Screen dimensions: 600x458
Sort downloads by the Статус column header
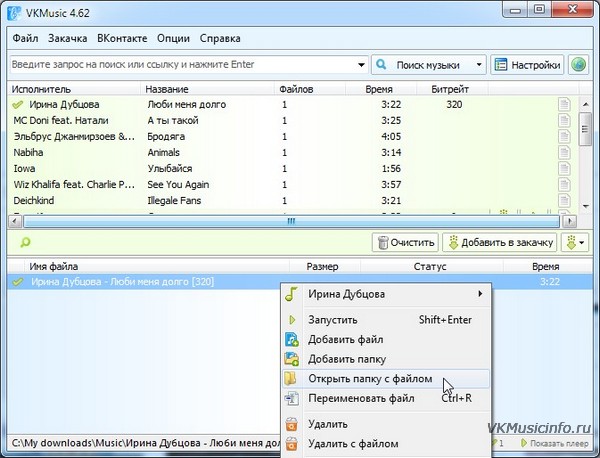[x=432, y=266]
